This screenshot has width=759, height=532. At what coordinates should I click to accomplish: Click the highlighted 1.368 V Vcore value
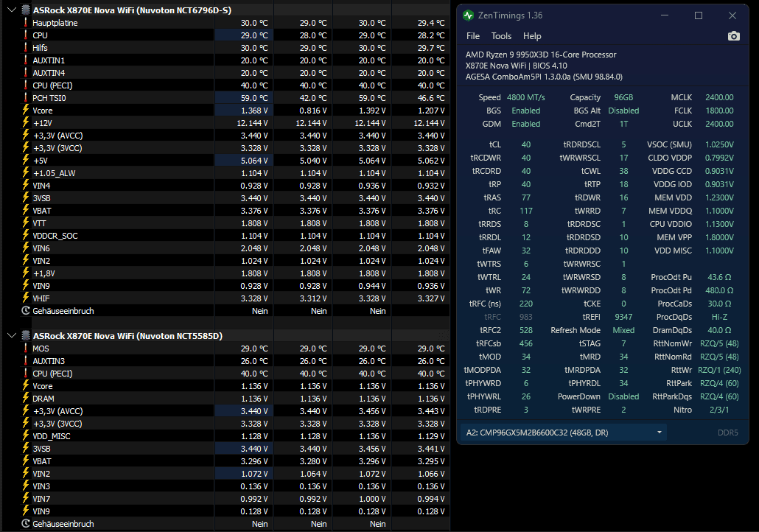point(254,111)
